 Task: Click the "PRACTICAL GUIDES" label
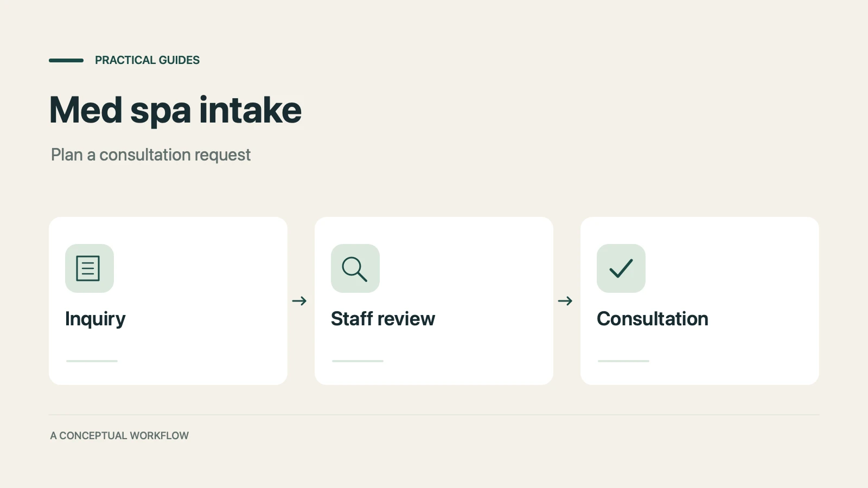(147, 60)
